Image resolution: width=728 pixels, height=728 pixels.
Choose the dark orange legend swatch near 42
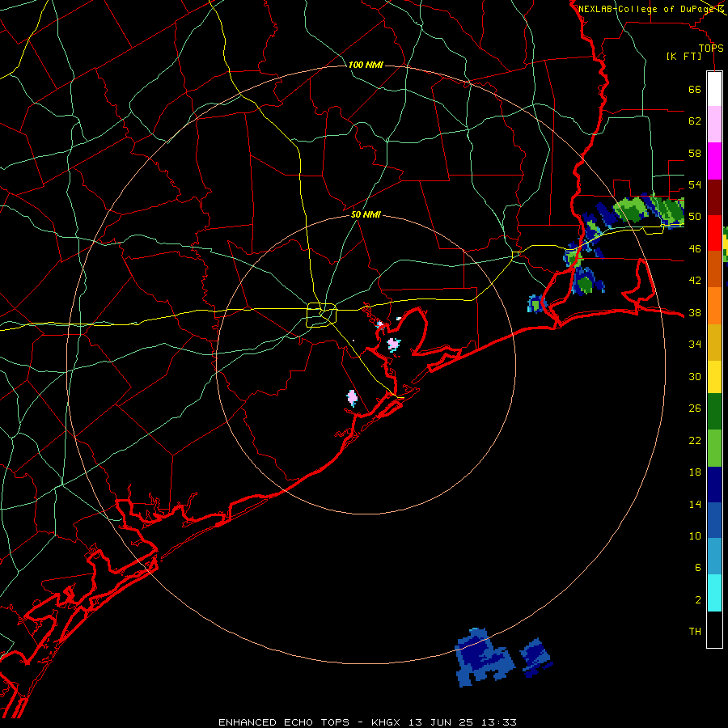click(714, 269)
